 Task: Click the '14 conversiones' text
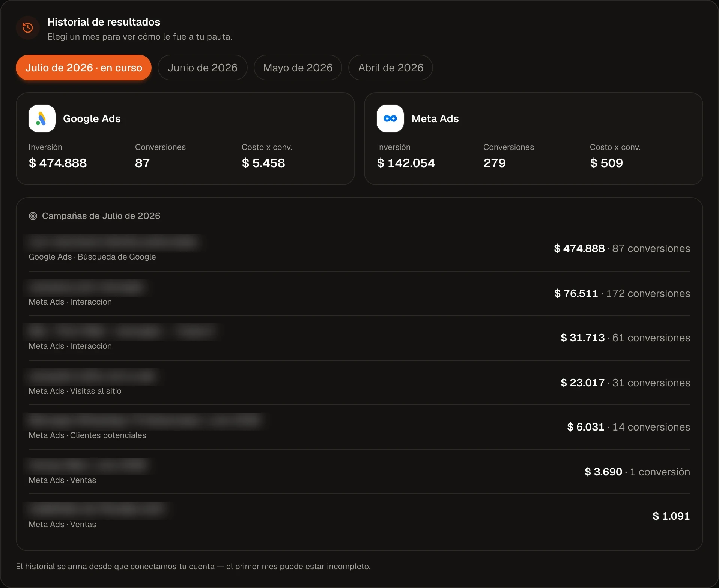[651, 427]
